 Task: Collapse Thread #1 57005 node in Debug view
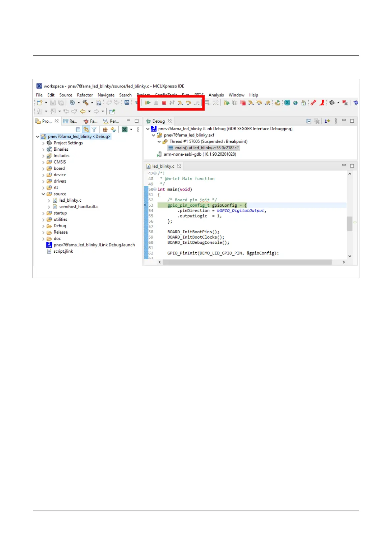tap(159, 142)
